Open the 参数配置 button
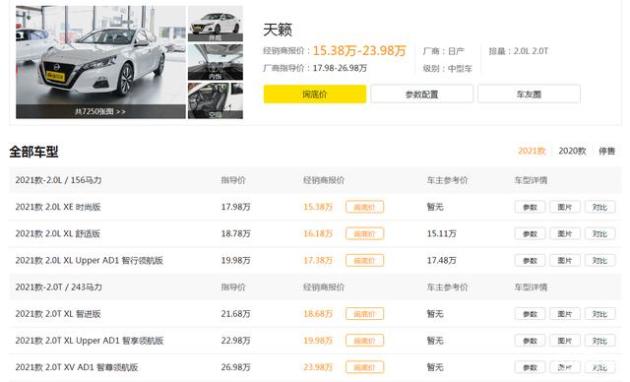Viewport: 630px width, 382px height. pyautogui.click(x=421, y=94)
